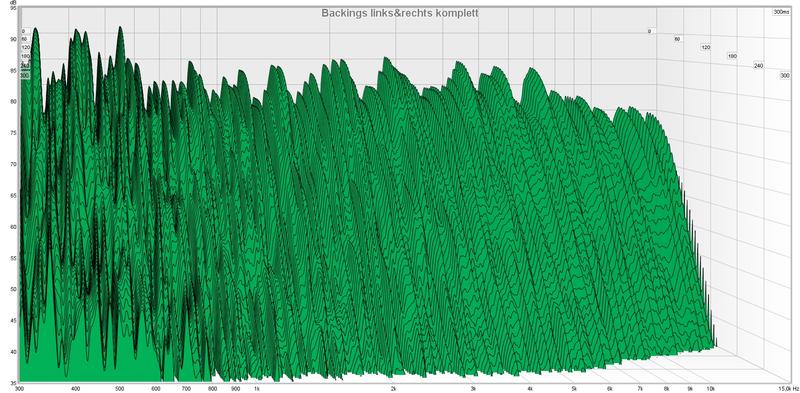This screenshot has height=393, width=800.
Task: Click the 240 label on the right-hand time scale
Action: click(x=759, y=66)
